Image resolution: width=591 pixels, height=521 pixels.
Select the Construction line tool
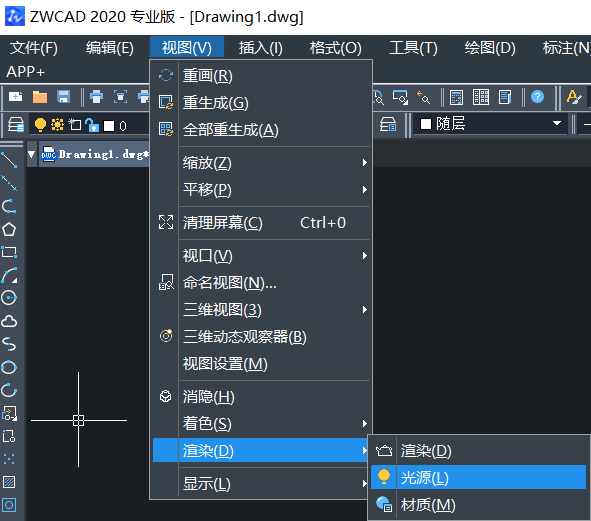pyautogui.click(x=9, y=183)
